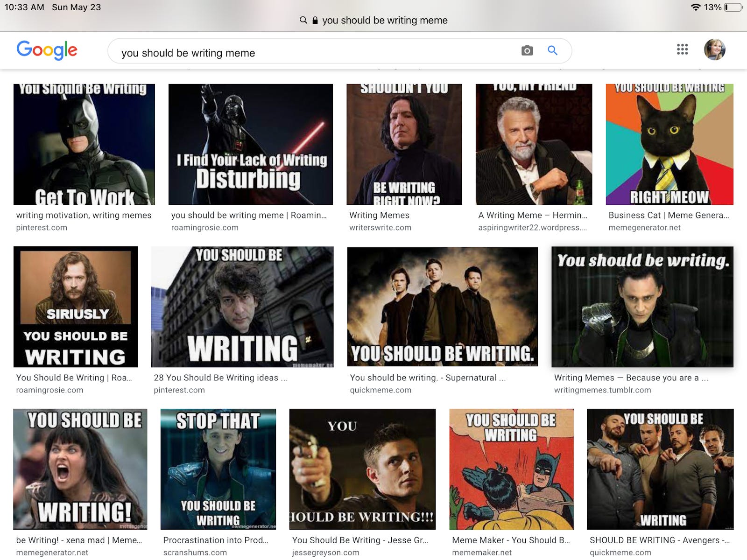Click 'You Should Be Writing - Jesse Gr...' title
Image resolution: width=747 pixels, height=560 pixels.
[360, 540]
